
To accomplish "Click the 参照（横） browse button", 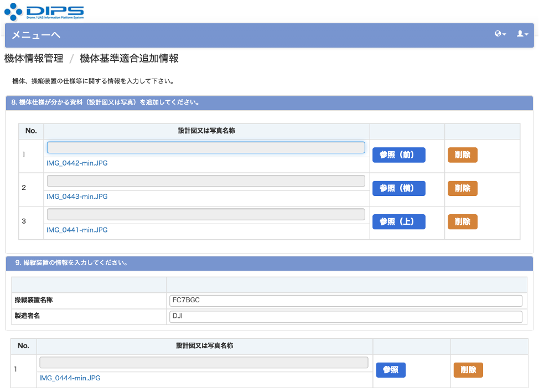I will 398,188.
